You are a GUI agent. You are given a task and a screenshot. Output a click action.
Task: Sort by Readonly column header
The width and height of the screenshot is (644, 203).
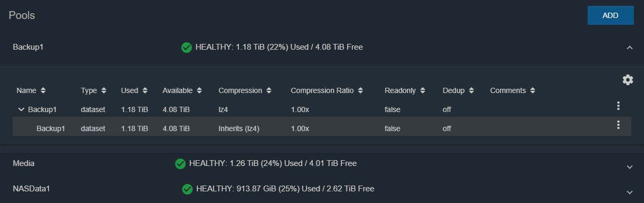click(405, 90)
